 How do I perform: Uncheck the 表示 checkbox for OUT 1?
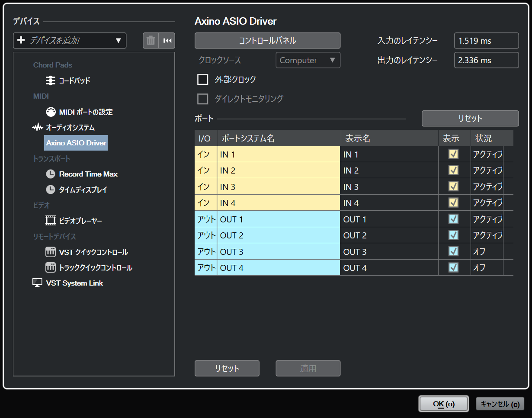point(453,219)
